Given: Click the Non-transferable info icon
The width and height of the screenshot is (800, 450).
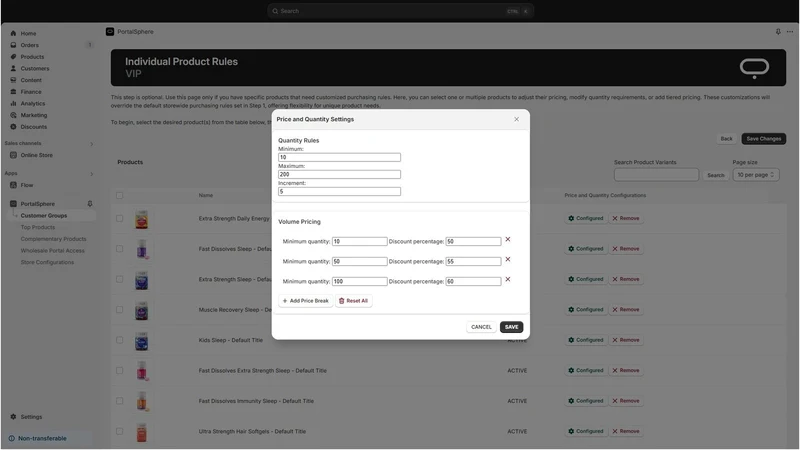Looking at the screenshot, I should pos(11,438).
